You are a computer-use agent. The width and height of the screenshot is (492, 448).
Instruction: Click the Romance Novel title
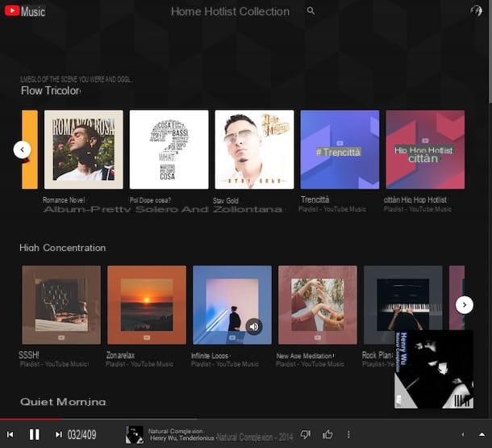(x=64, y=200)
